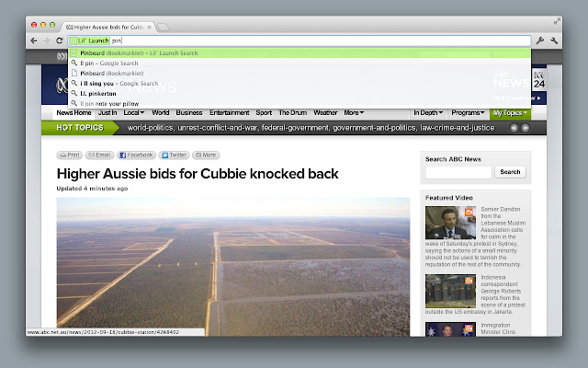Click the 'Updated 4 minutes ago' text
The width and height of the screenshot is (588, 368).
[x=92, y=189]
